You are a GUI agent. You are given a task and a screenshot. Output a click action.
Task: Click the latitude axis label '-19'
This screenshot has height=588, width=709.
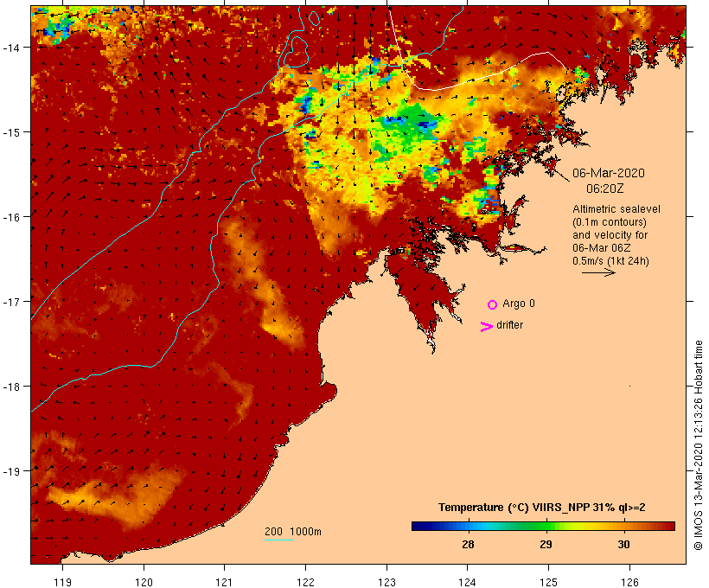coord(11,471)
